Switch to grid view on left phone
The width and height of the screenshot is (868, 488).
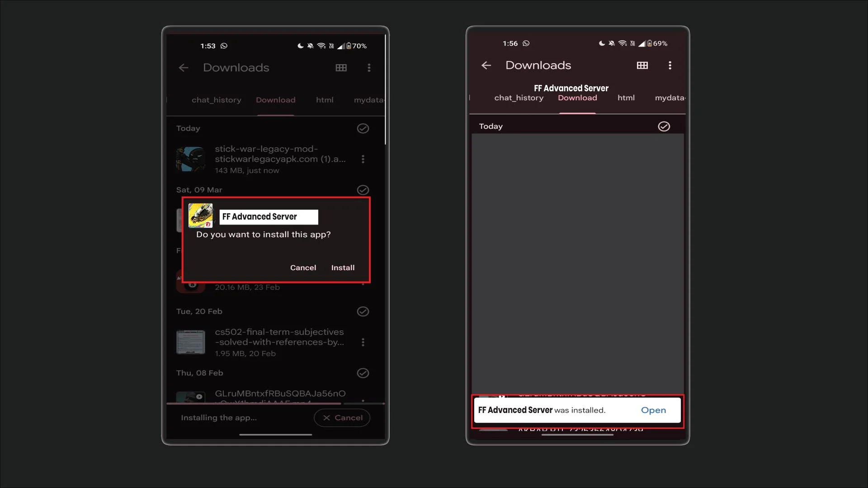click(341, 68)
